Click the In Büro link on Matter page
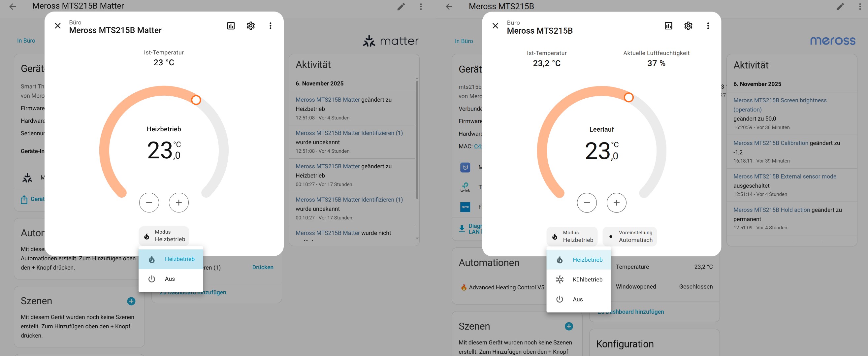The width and height of the screenshot is (868, 356). 26,41
